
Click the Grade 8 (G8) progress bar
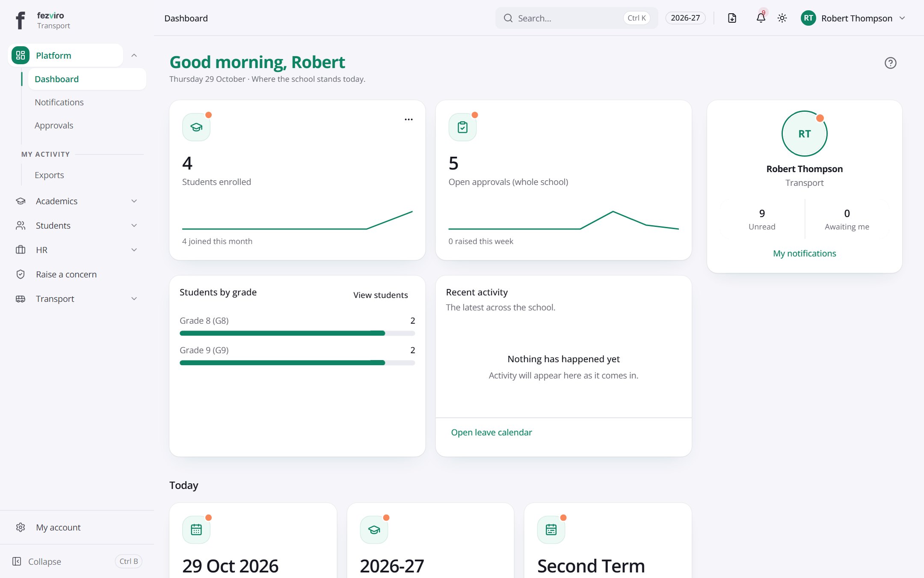(x=297, y=333)
